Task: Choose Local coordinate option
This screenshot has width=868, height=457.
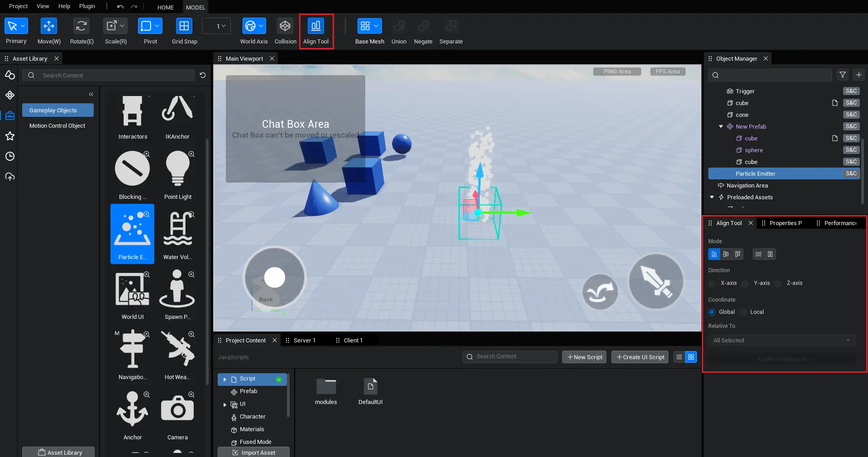Action: (743, 312)
